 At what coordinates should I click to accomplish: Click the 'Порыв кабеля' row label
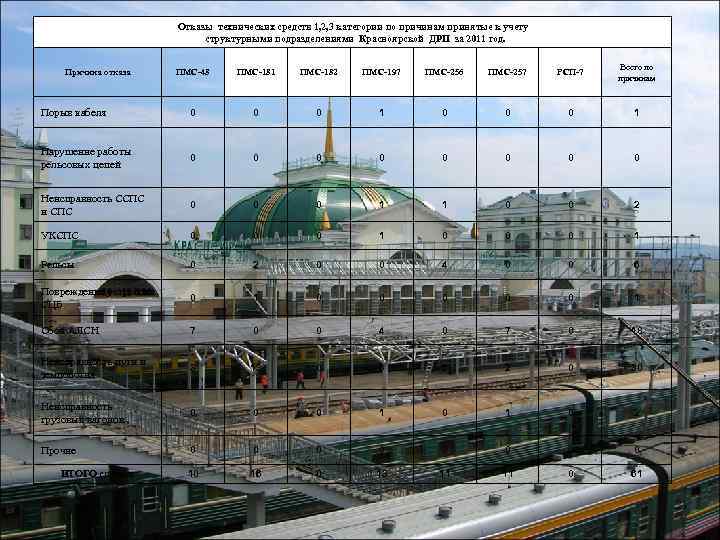[73, 112]
